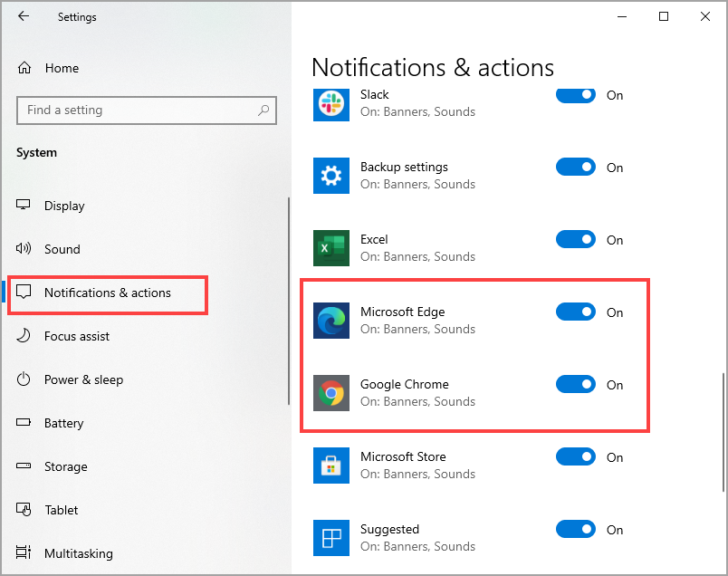Minimize the Settings window

click(622, 16)
